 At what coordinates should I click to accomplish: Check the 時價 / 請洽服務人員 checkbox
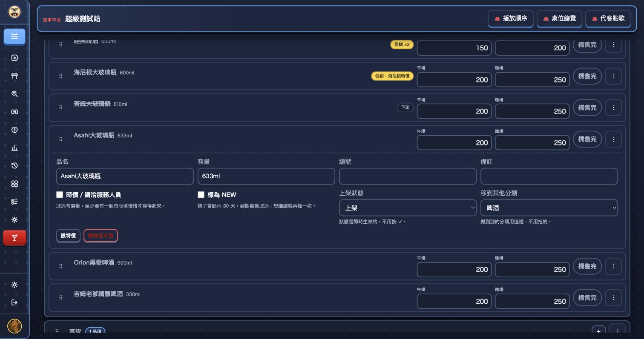click(x=60, y=195)
